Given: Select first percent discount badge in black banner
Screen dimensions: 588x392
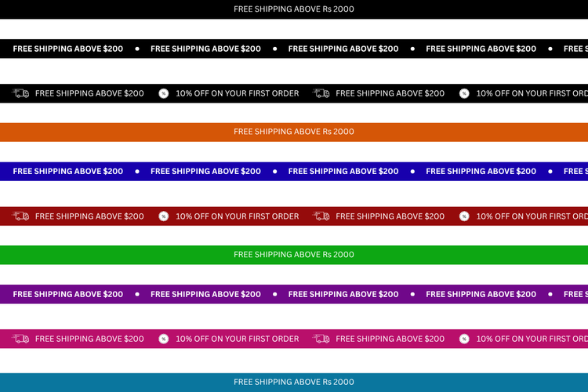Looking at the screenshot, I should (164, 93).
